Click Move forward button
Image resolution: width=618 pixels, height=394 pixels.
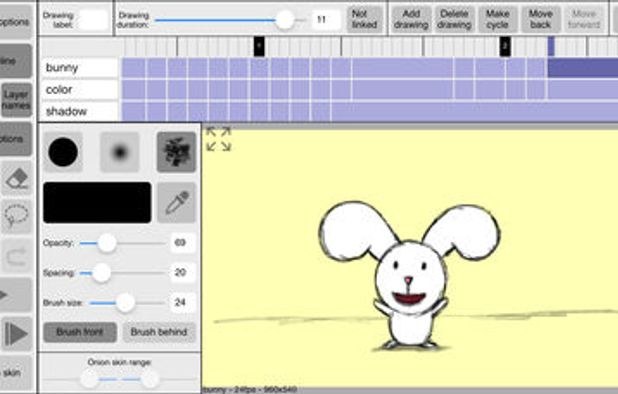click(x=584, y=19)
